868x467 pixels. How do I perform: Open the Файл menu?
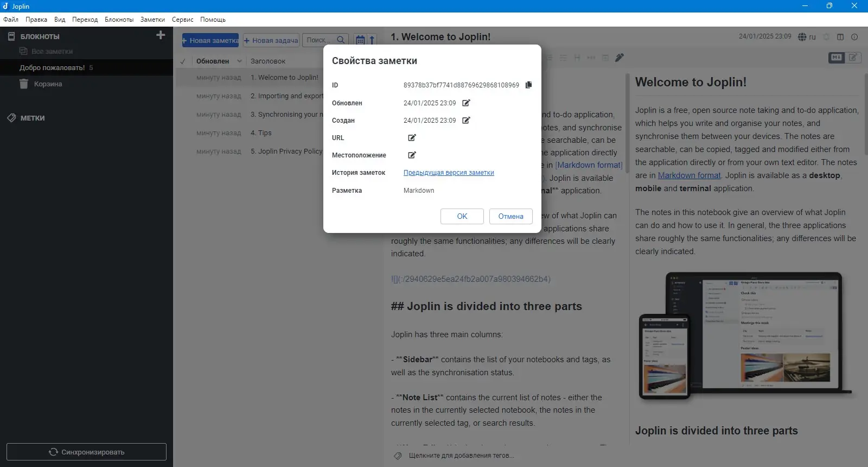tap(11, 20)
